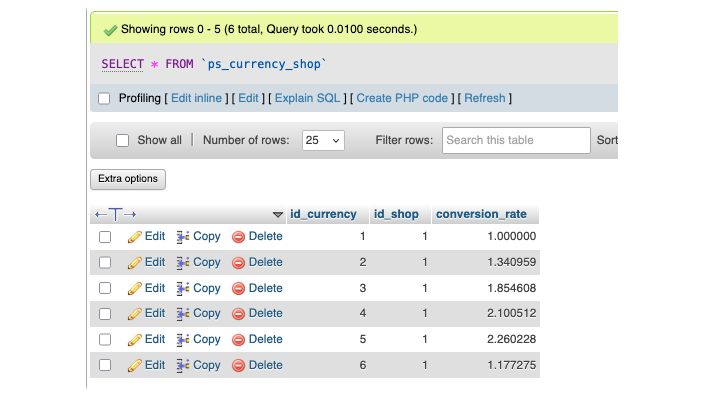Select the checkbox for row with rate 2.260228
This screenshot has height=396, width=704.
click(x=105, y=340)
